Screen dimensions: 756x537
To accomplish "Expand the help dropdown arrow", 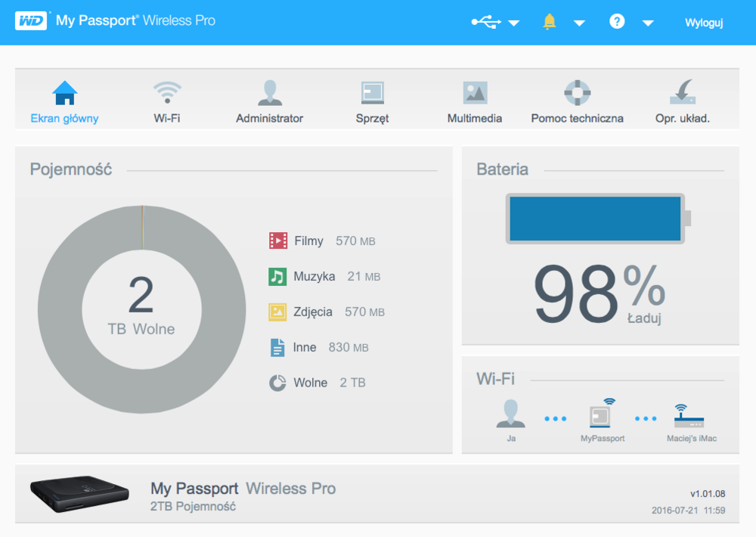I will tap(648, 23).
